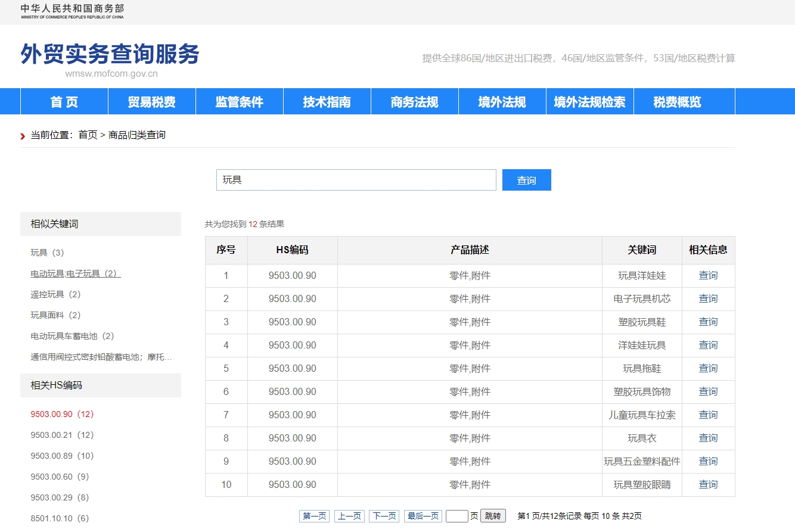Switch to the 税费概览 section
Screen dimensions: 795x532
click(685, 101)
